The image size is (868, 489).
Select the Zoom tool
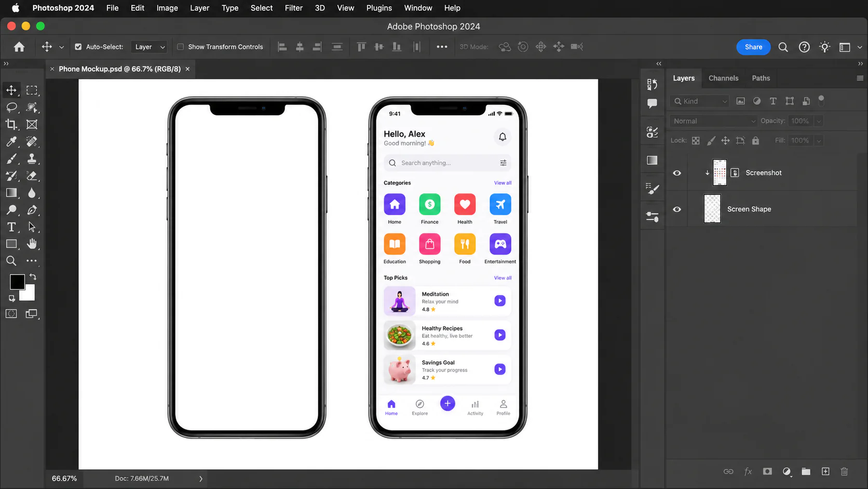[x=11, y=261]
